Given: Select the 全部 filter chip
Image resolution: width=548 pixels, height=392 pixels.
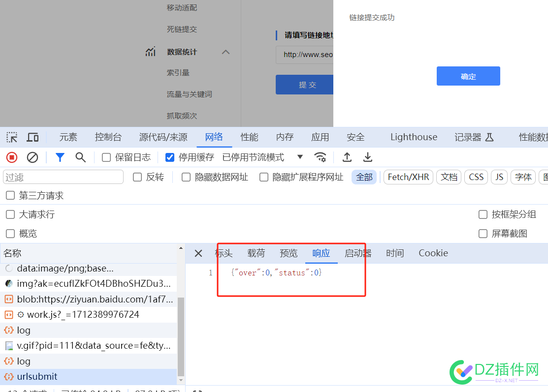Looking at the screenshot, I should (x=364, y=178).
